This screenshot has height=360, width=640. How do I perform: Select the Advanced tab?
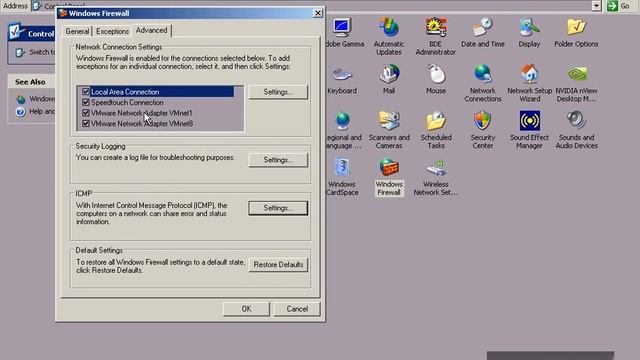tap(151, 30)
